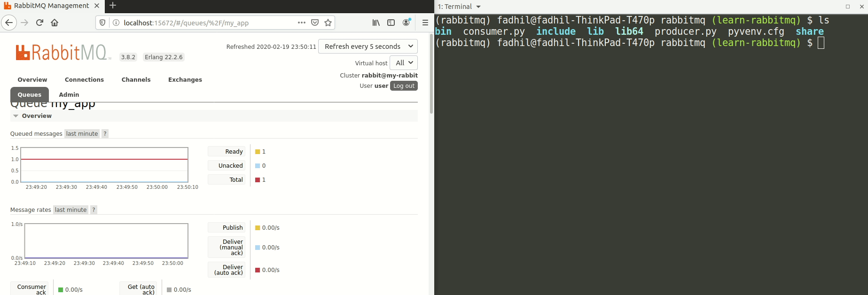Click version label 3.8.2
Viewport: 868px width, 295px height.
pos(128,57)
